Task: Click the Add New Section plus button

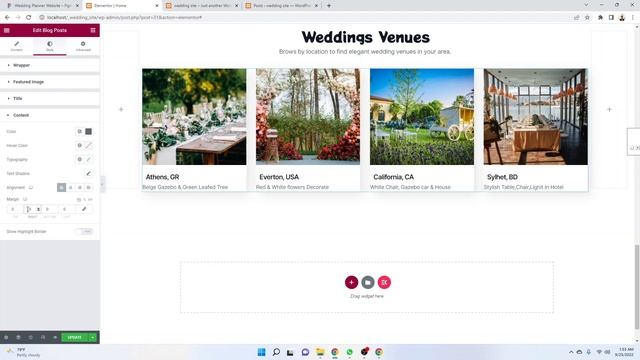Action: pyautogui.click(x=351, y=282)
